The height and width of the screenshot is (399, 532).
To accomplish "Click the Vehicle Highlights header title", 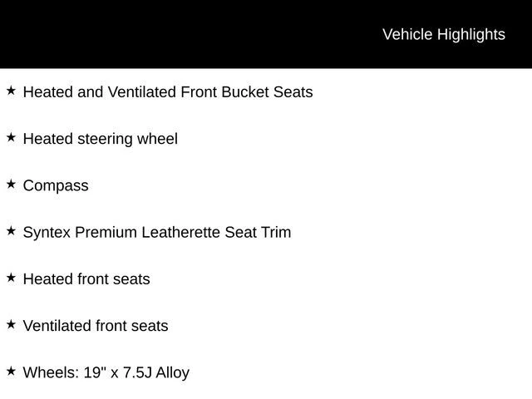I will (443, 34).
